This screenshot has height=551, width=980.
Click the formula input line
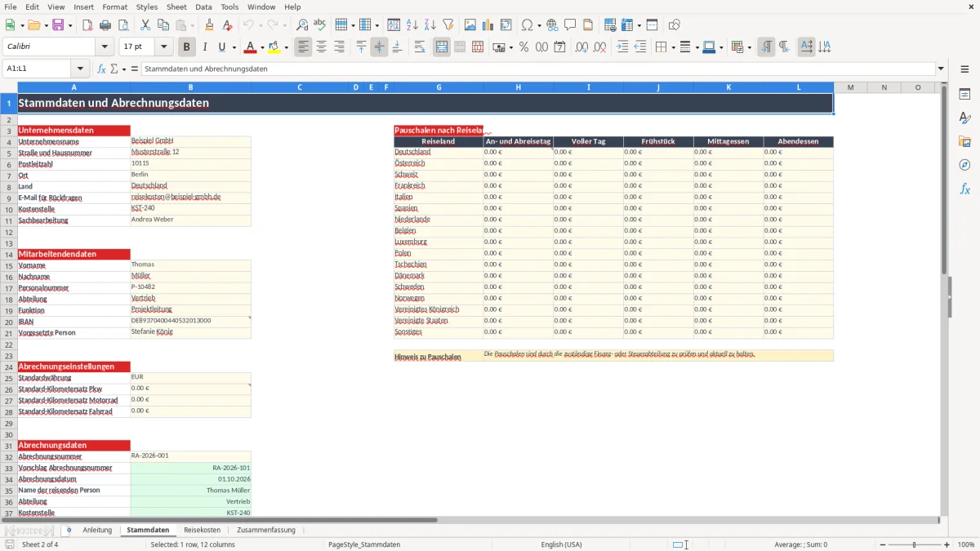tap(537, 69)
